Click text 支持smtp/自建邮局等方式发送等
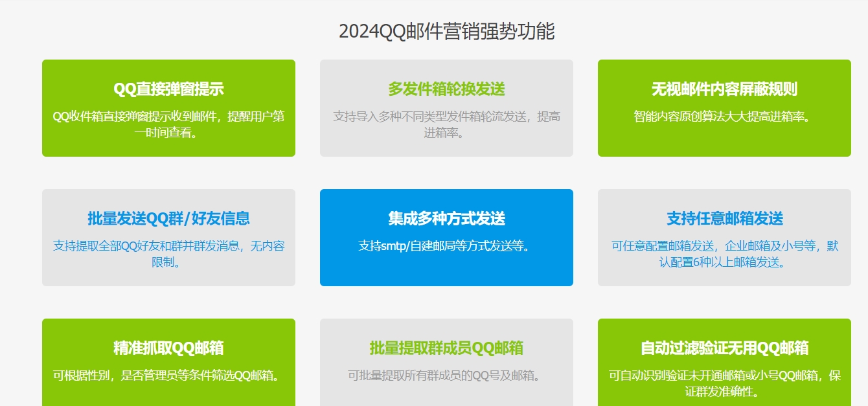This screenshot has width=868, height=406. [443, 246]
